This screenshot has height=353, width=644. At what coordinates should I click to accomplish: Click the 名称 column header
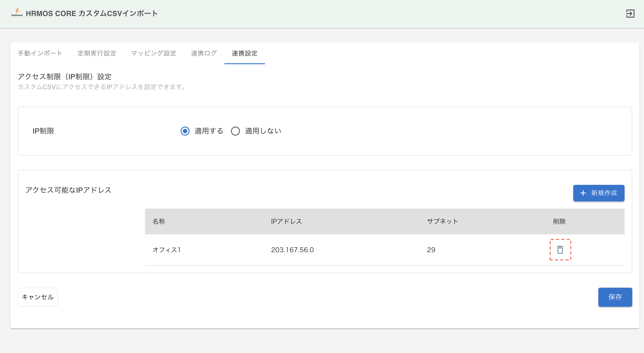point(159,221)
